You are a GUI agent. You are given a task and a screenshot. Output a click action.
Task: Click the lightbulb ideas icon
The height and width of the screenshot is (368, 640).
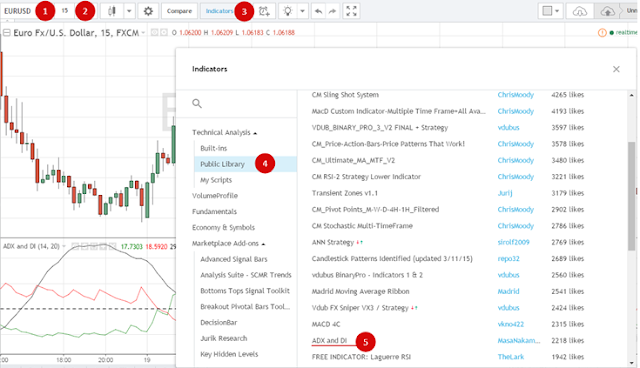tap(288, 11)
